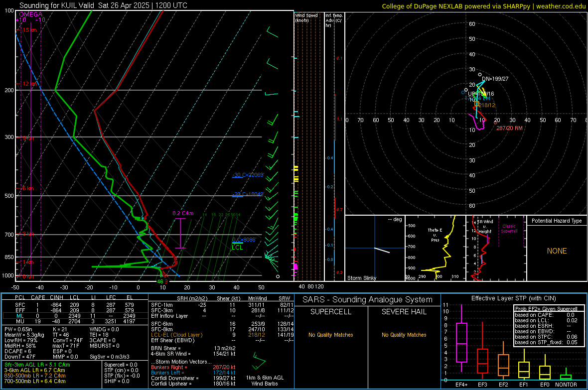Click the "Potential Hazard Type" header
This screenshot has width=588, height=390.
[x=557, y=221]
